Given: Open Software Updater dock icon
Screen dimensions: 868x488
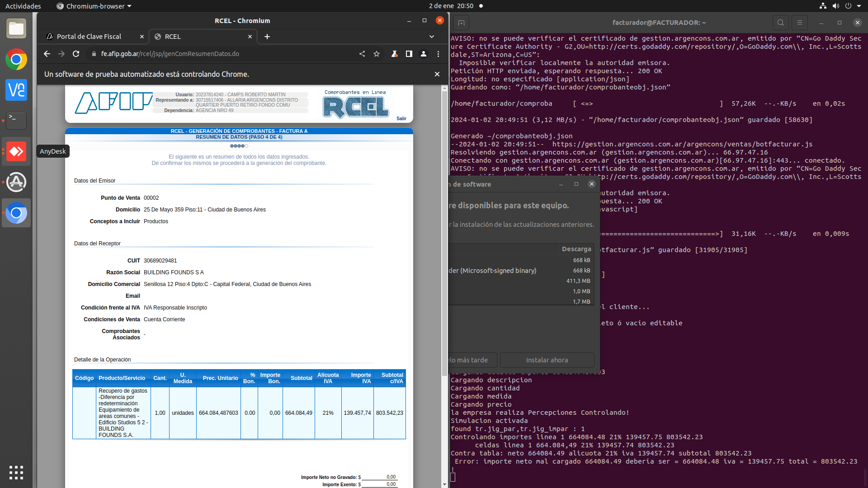Looking at the screenshot, I should [16, 182].
